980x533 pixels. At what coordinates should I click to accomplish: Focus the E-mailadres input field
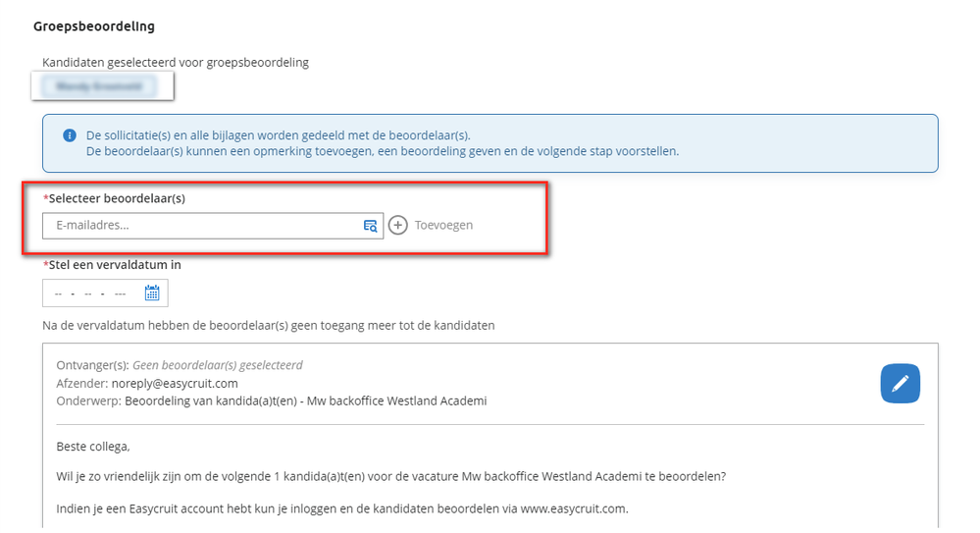(213, 226)
